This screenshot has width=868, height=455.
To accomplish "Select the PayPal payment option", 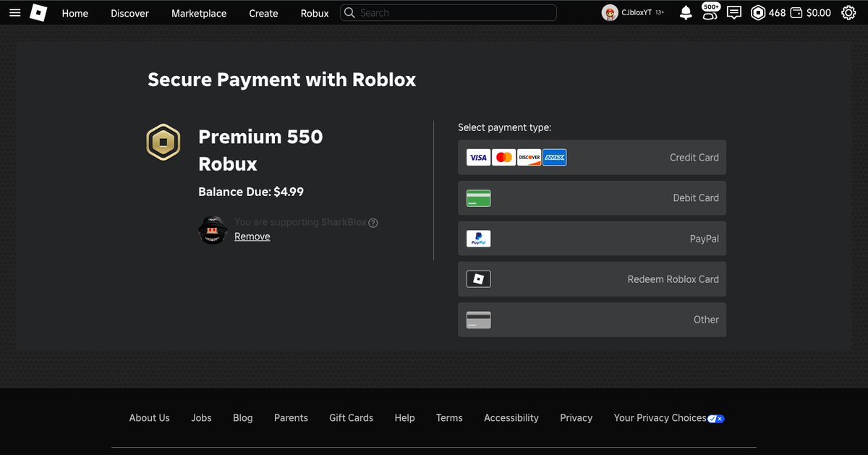I will pyautogui.click(x=592, y=238).
